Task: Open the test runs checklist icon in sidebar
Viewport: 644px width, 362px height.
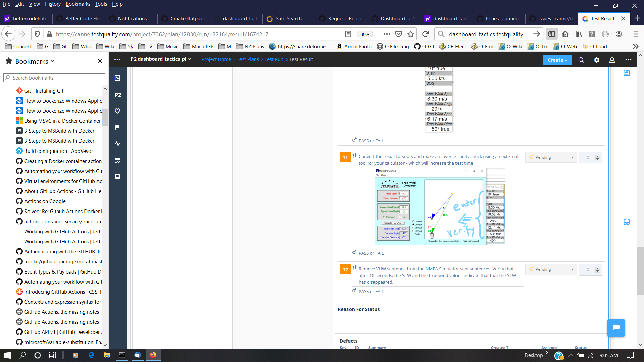Action: click(x=117, y=160)
